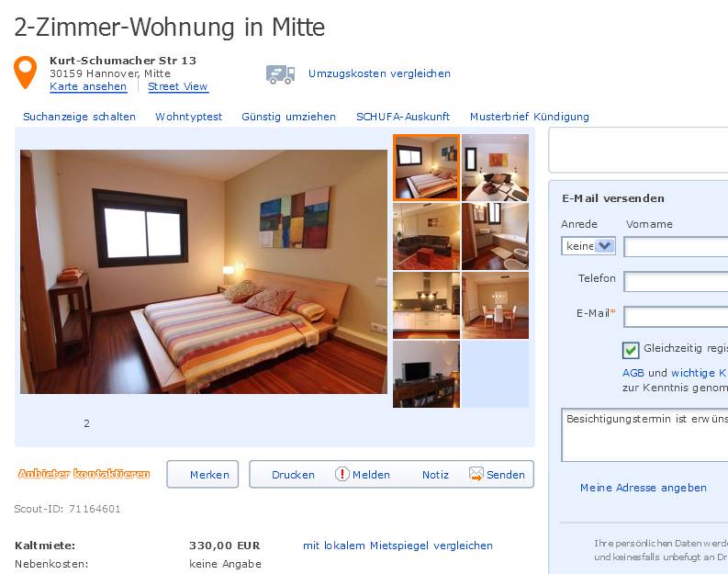The image size is (728, 574).
Task: Click the moving truck icon
Action: 280,74
